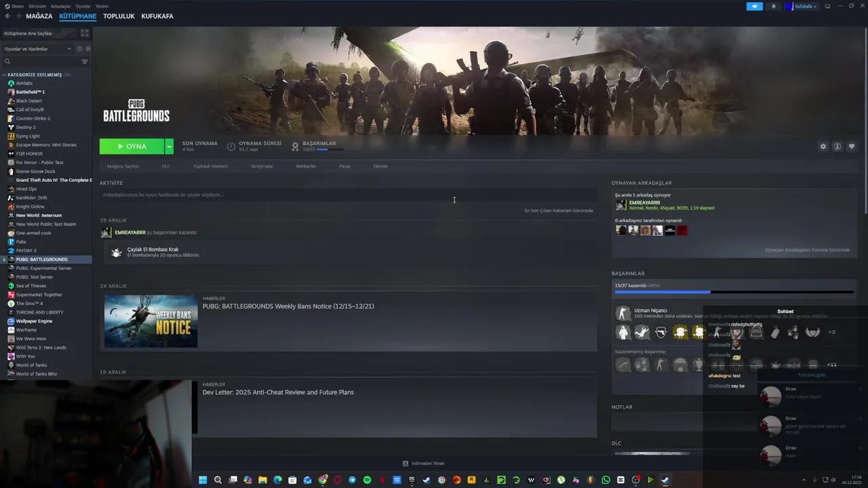The width and height of the screenshot is (868, 488).
Task: Show ready-to-play games filter icon
Action: tap(87, 49)
